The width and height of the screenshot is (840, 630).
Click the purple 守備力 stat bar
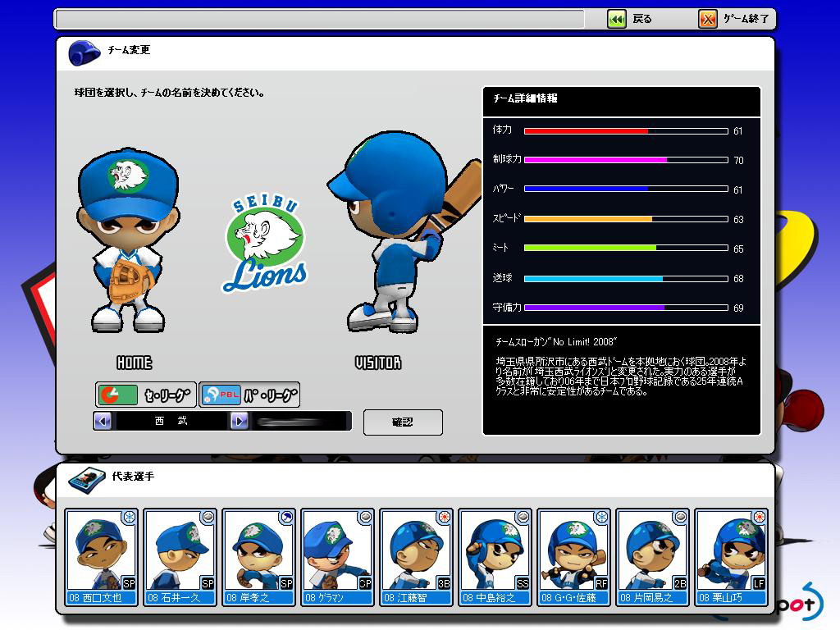pos(626,308)
